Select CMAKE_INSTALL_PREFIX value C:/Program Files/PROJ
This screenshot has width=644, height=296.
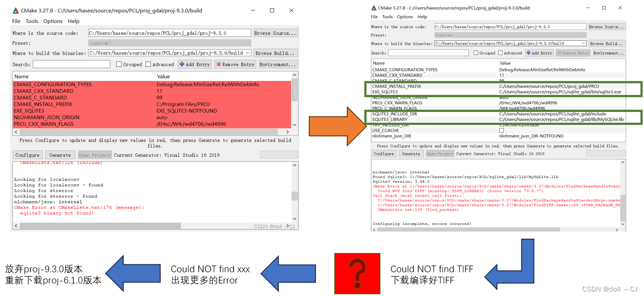pos(183,104)
